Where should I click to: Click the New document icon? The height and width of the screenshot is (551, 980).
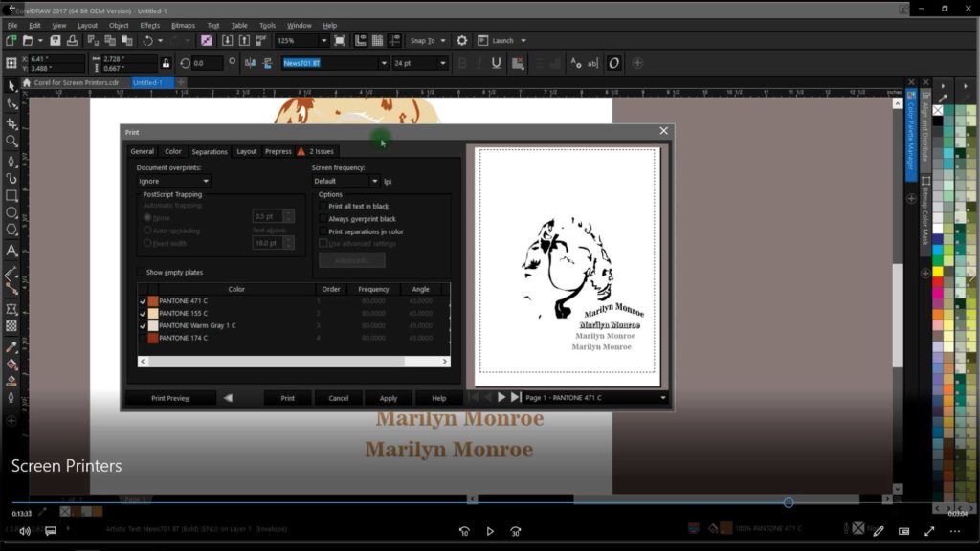coord(11,40)
